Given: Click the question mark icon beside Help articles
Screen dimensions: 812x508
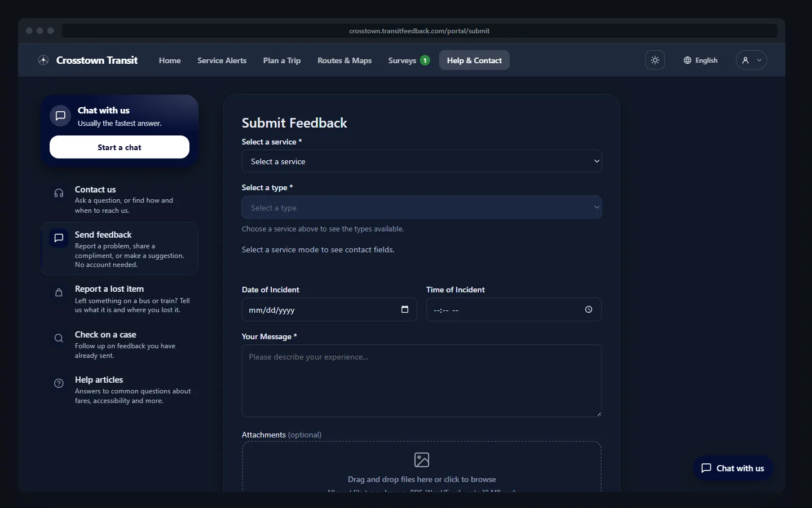Looking at the screenshot, I should (x=59, y=383).
